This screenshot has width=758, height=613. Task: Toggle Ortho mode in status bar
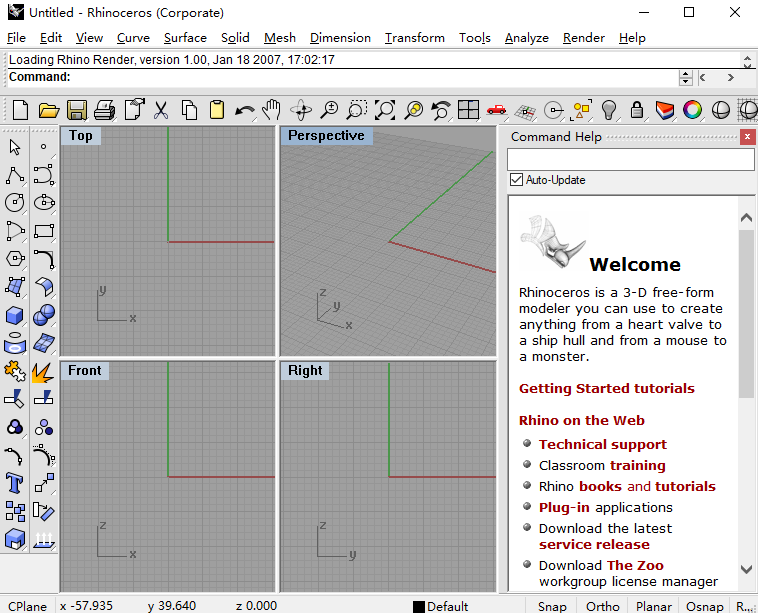click(x=602, y=606)
